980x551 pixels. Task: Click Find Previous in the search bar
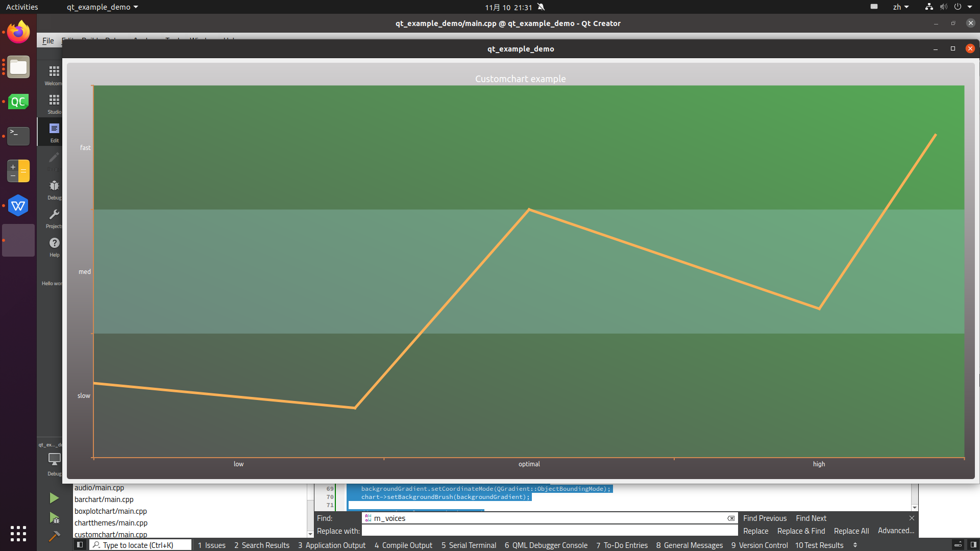point(764,518)
